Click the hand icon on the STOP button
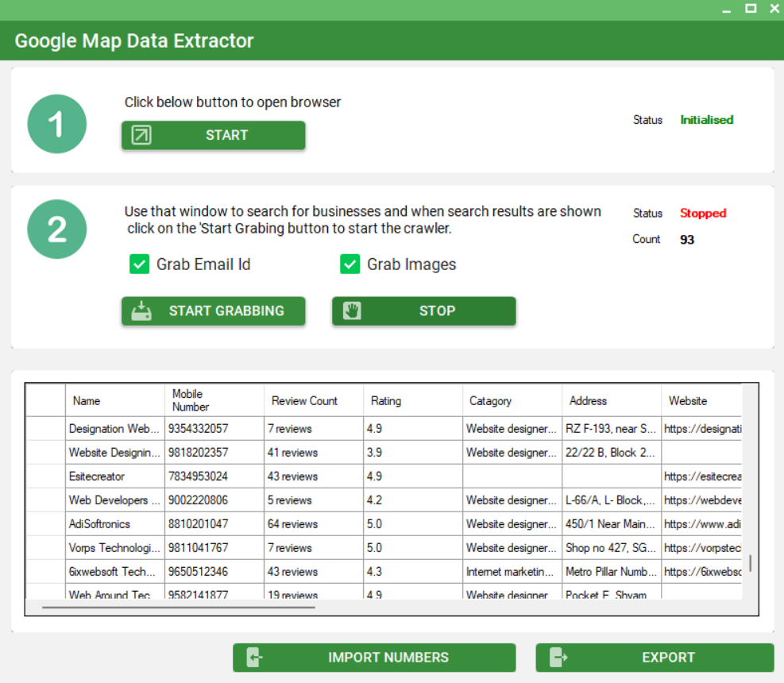 tap(352, 311)
